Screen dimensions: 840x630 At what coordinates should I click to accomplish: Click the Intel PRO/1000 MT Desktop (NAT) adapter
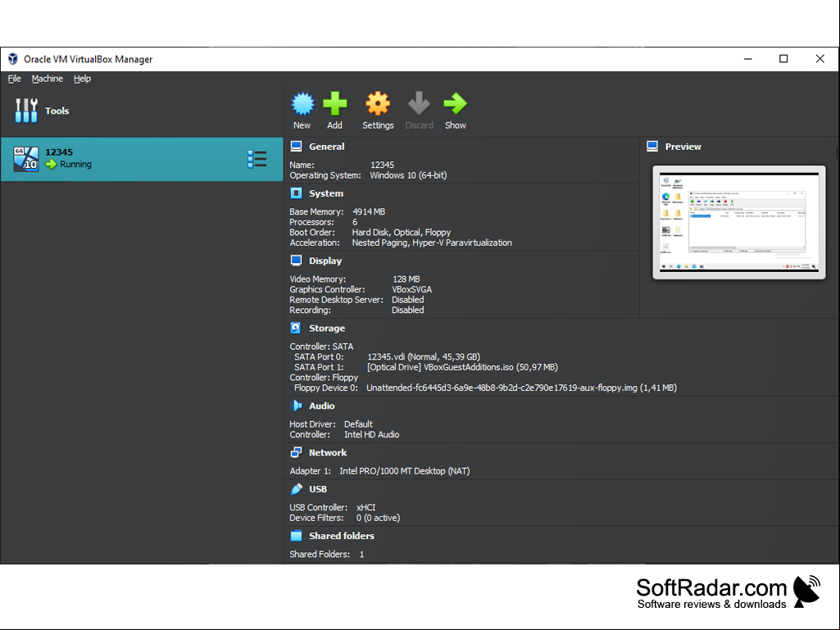point(405,471)
